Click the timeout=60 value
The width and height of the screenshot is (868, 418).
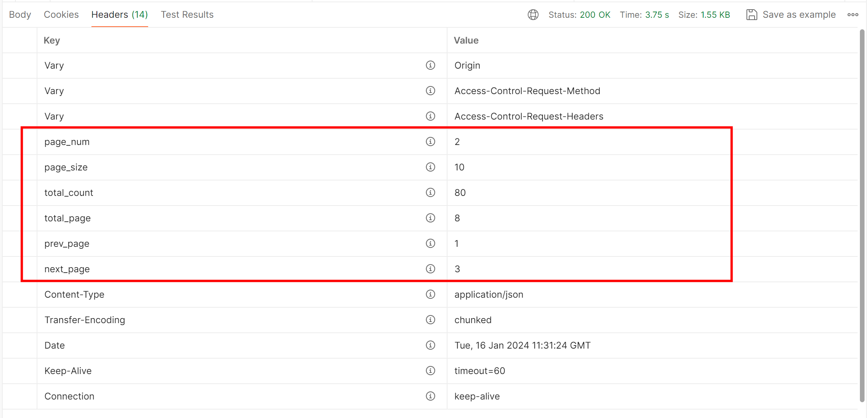click(480, 371)
